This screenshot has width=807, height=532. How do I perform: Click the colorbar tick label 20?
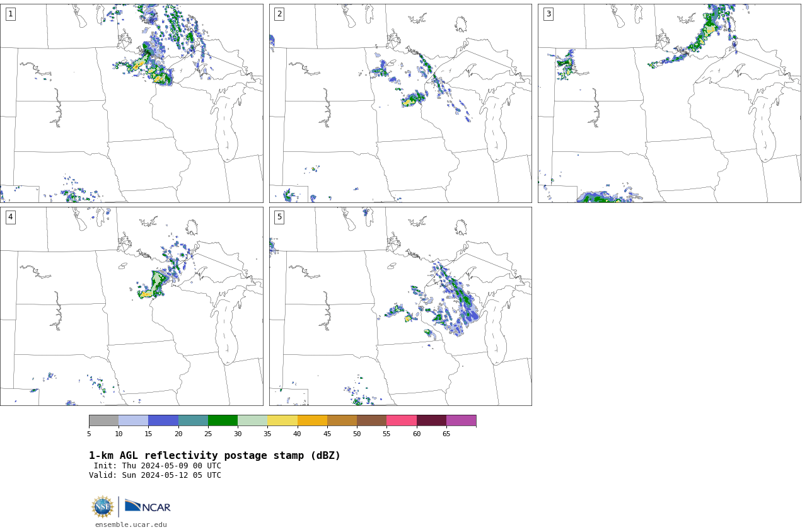(x=178, y=434)
